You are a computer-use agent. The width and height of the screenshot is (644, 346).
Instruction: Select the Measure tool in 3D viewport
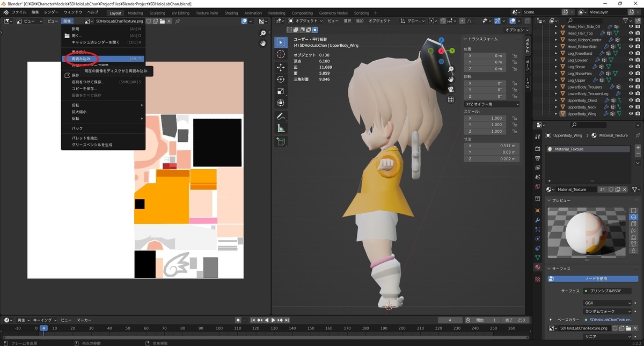[x=281, y=129]
